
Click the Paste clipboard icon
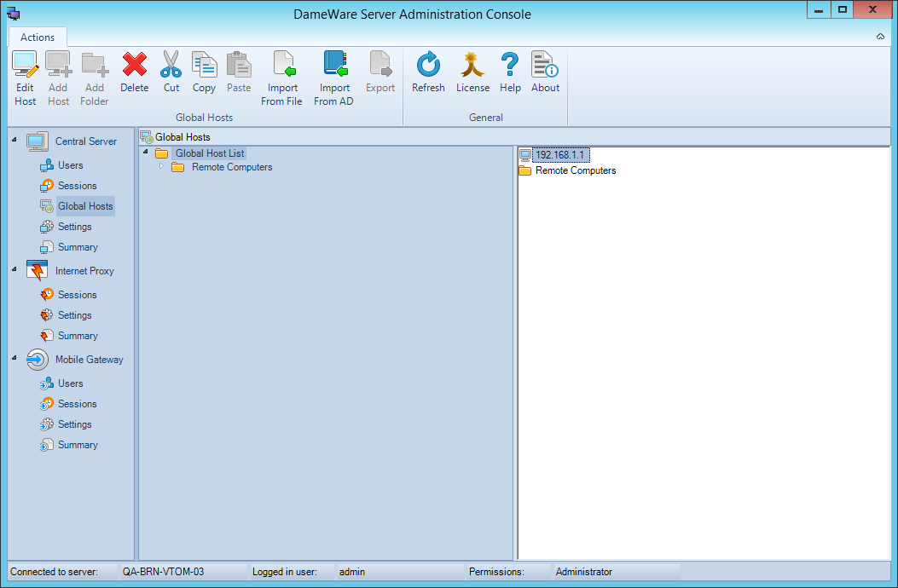pos(239,72)
